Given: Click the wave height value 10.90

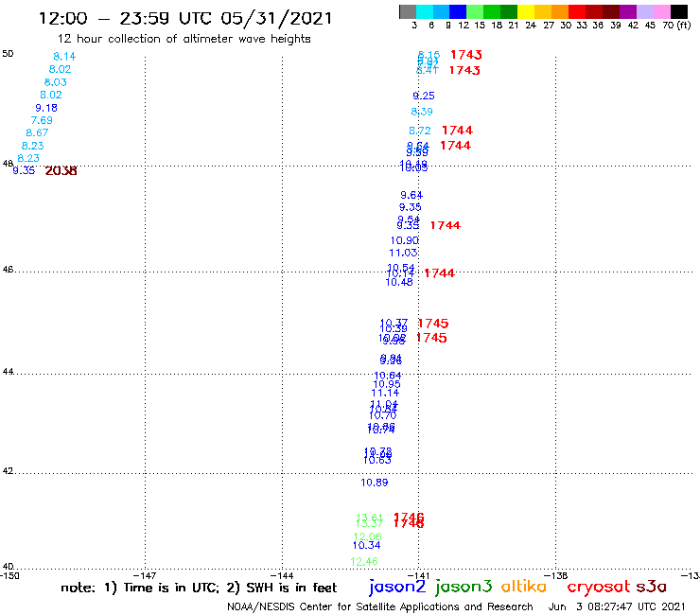Looking at the screenshot, I should (405, 240).
